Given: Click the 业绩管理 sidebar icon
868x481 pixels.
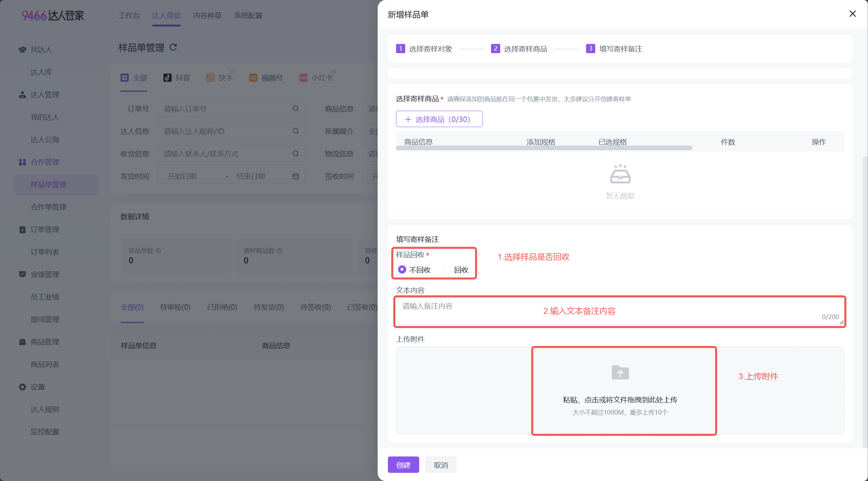Looking at the screenshot, I should click(x=22, y=275).
